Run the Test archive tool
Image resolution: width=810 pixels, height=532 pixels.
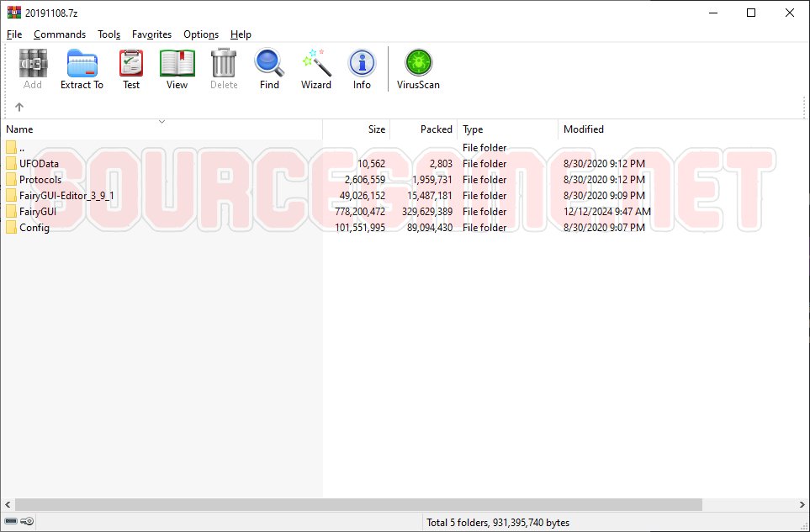click(131, 69)
